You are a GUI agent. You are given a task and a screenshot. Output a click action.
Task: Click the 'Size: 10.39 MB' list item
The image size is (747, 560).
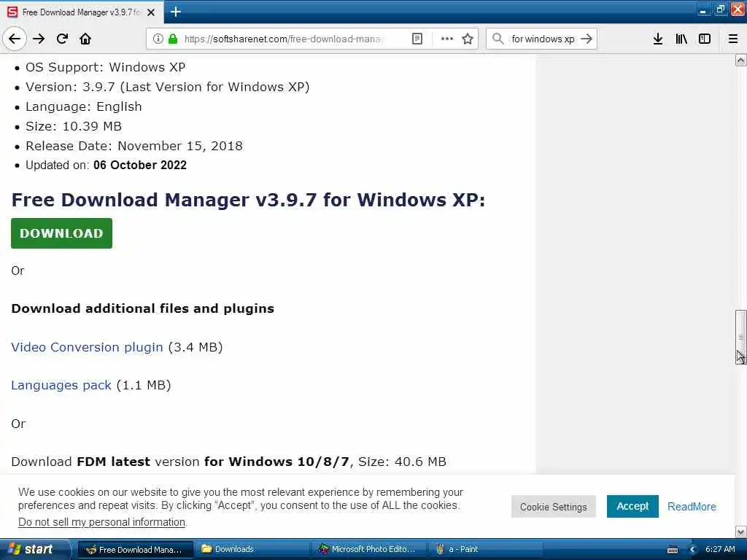tap(74, 126)
